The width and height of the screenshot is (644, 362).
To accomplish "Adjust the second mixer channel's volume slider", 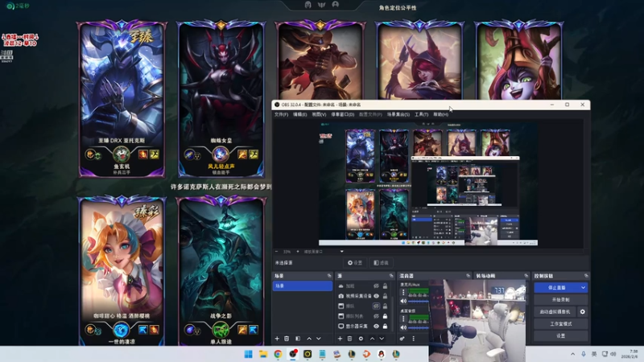I will (418, 327).
